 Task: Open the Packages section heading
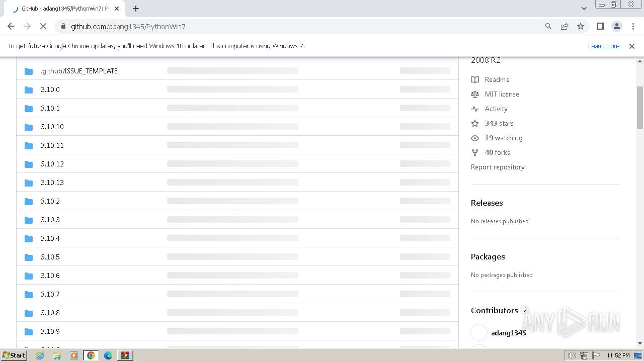[x=488, y=257]
